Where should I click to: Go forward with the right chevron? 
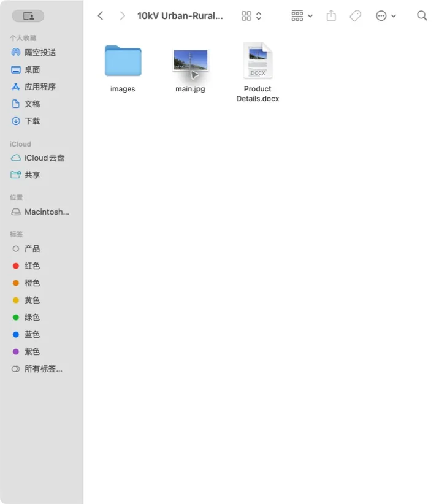coord(122,16)
